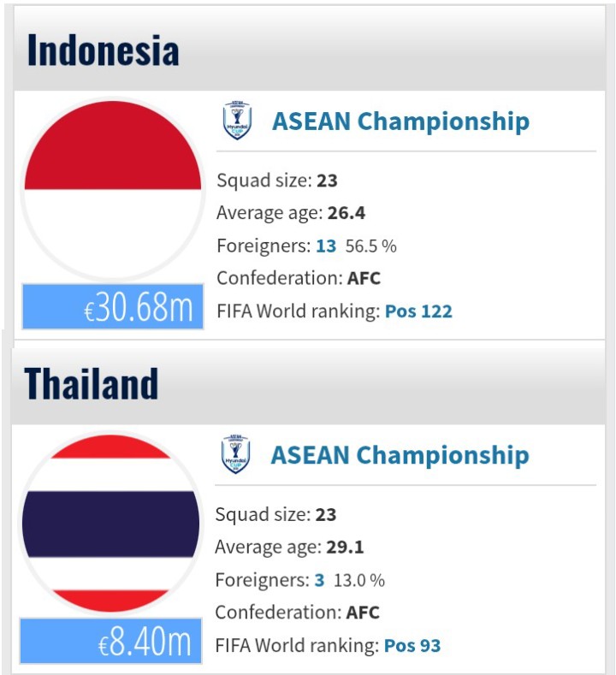Open Indonesia's 13 foreigners link

(326, 246)
